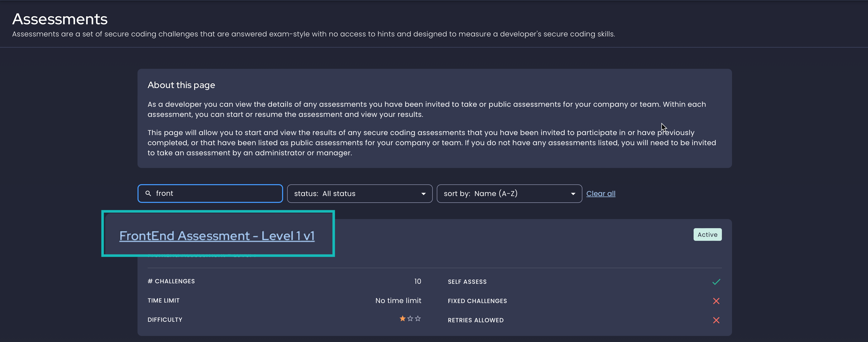Click the 'DIFFICULTY' label
The image size is (868, 342).
165,320
